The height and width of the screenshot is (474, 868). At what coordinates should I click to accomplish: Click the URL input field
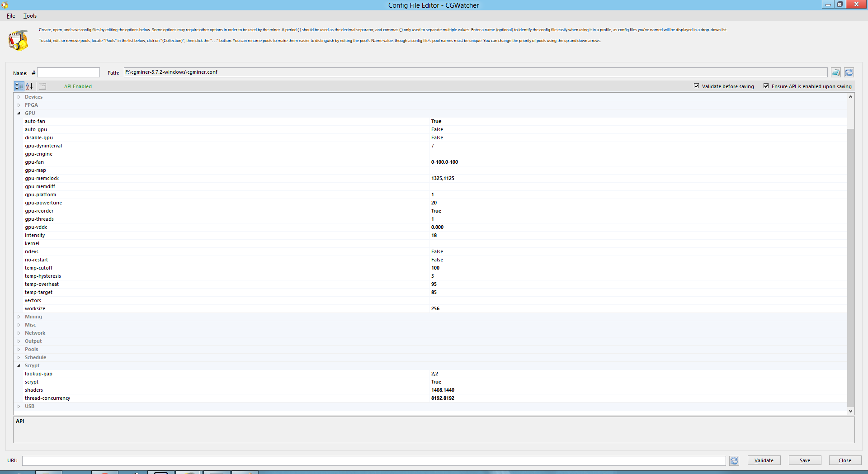click(374, 460)
